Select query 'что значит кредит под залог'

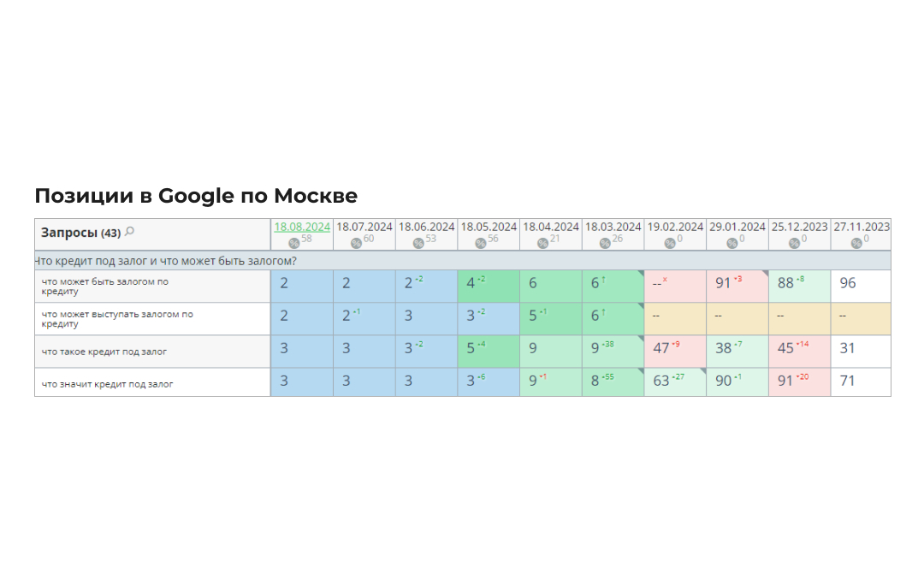(108, 384)
